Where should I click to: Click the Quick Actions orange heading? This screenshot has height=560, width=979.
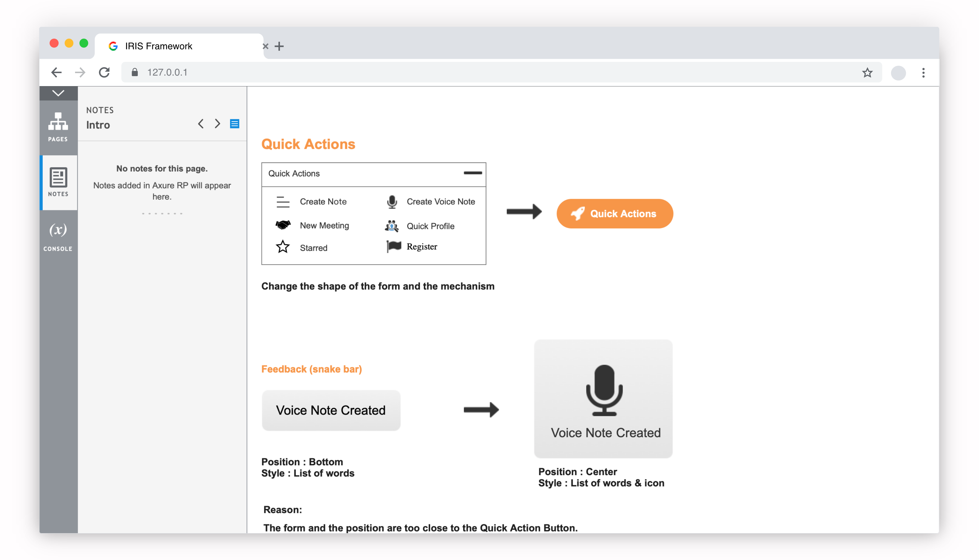click(308, 144)
